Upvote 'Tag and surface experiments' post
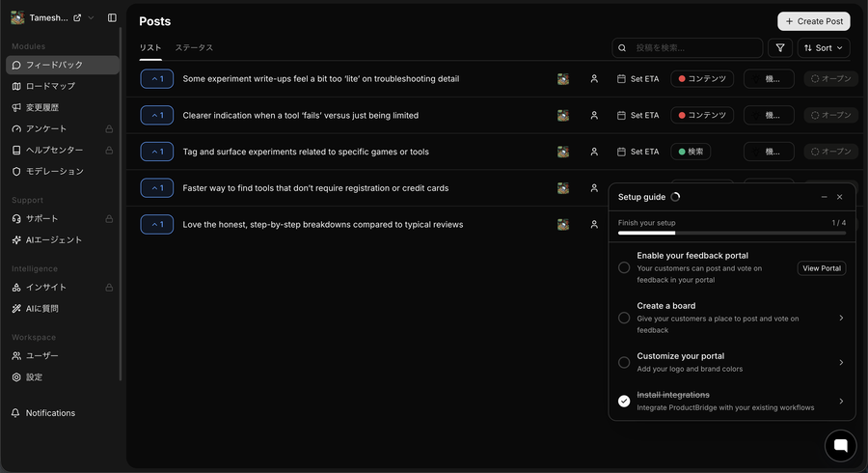The height and width of the screenshot is (473, 868). [156, 152]
